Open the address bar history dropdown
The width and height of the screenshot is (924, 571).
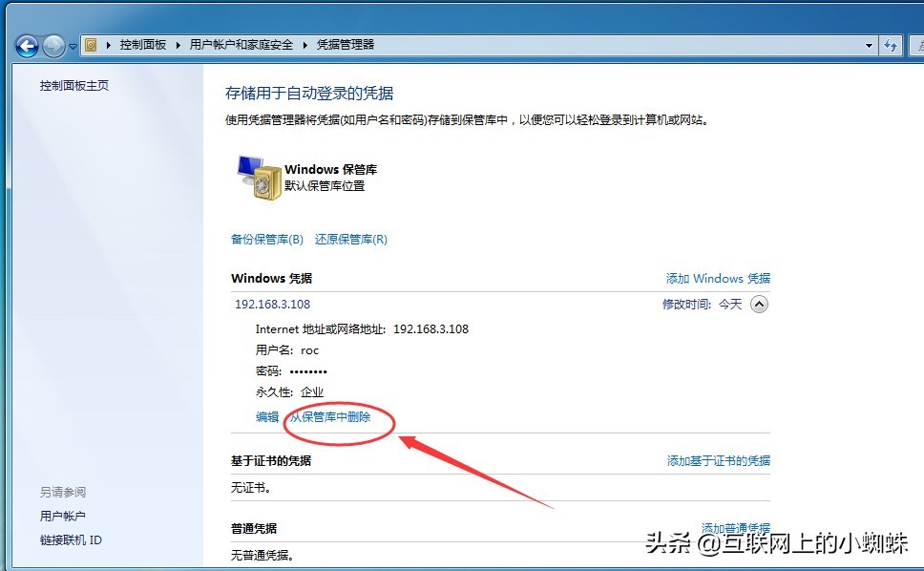869,45
